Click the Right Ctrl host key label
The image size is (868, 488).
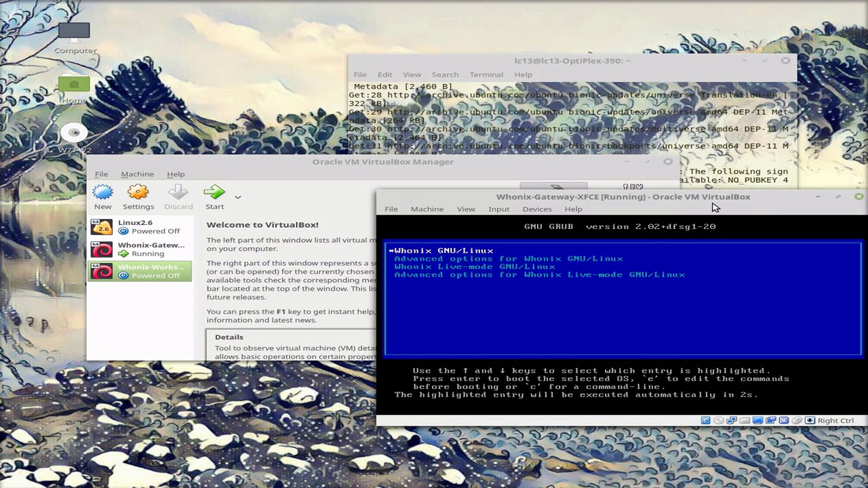[x=835, y=420]
